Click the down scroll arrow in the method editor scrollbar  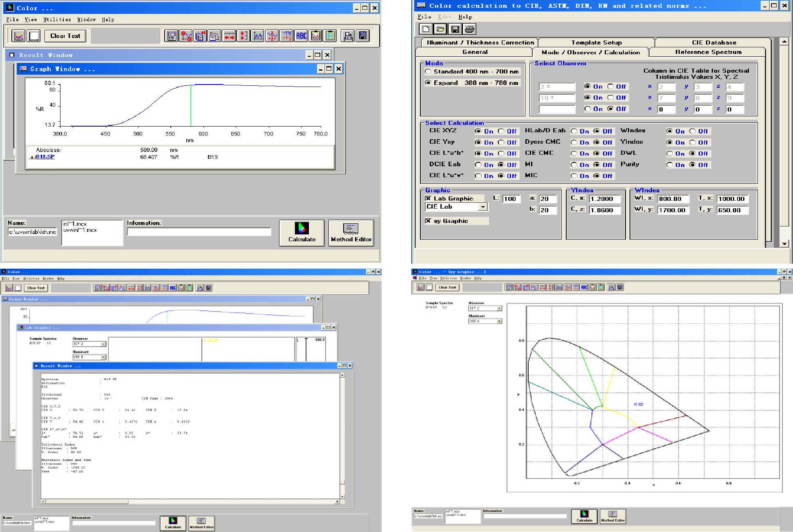pyautogui.click(x=784, y=244)
